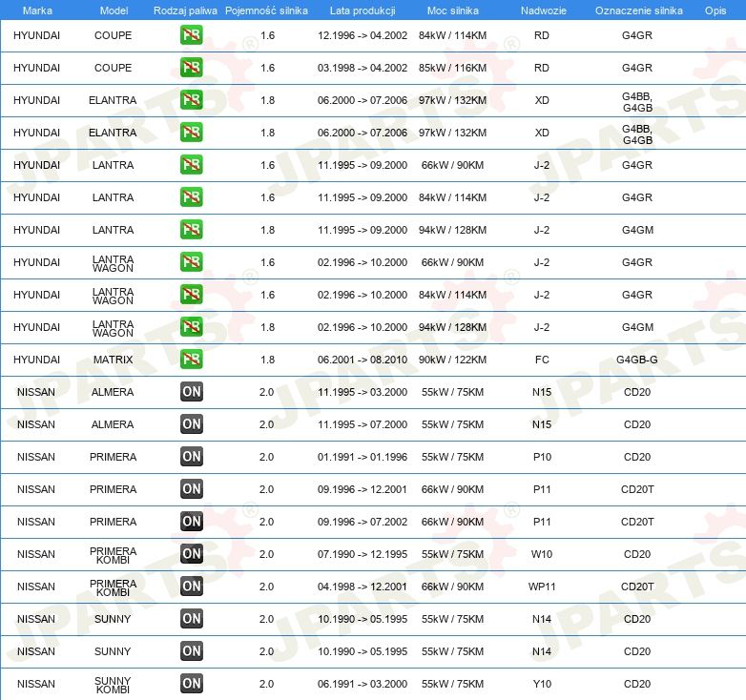This screenshot has width=746, height=700.
Task: Click the 01.1991 -> 01.1996 production years
Action: (363, 457)
